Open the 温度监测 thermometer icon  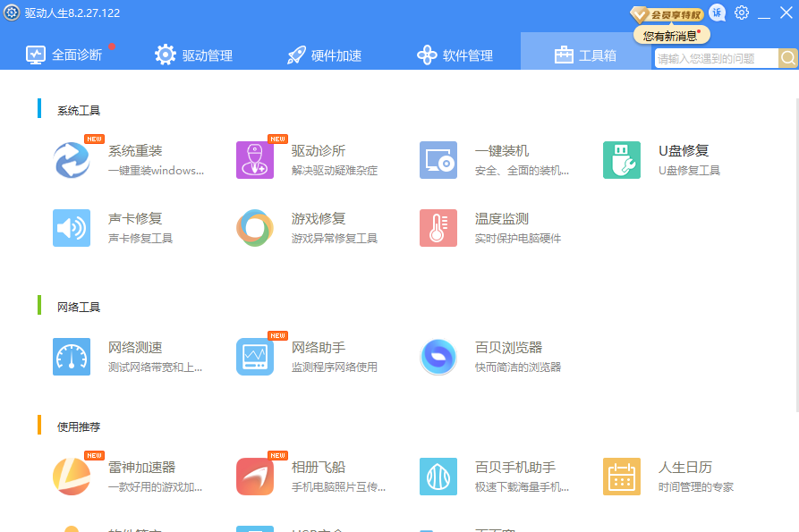438,228
